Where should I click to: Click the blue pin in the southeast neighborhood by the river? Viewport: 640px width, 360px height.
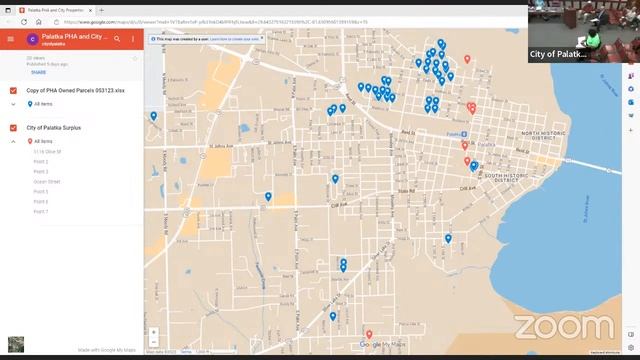click(448, 238)
